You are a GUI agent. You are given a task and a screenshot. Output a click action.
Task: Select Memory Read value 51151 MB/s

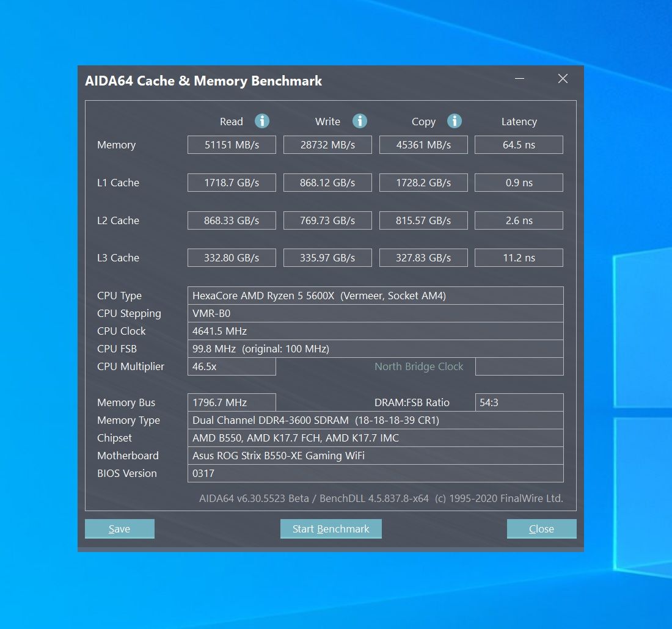tap(232, 145)
